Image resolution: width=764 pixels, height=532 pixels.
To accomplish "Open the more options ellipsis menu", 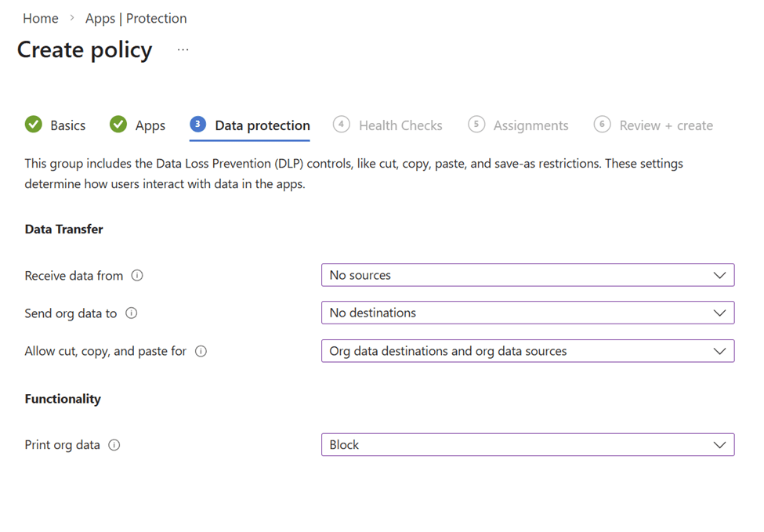I will pyautogui.click(x=183, y=49).
